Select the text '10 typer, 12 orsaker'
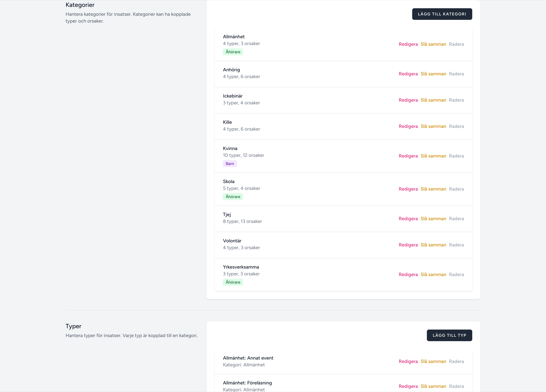 tap(243, 155)
